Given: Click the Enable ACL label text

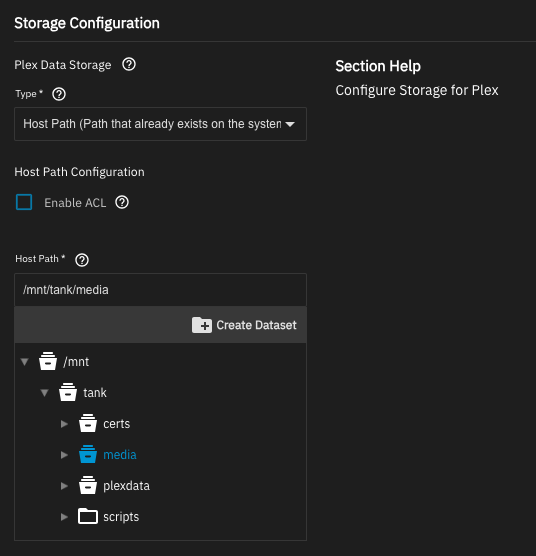Looking at the screenshot, I should [75, 202].
